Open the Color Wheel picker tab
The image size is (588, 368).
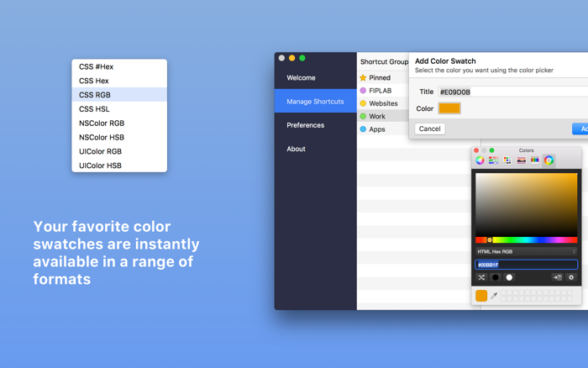click(480, 160)
